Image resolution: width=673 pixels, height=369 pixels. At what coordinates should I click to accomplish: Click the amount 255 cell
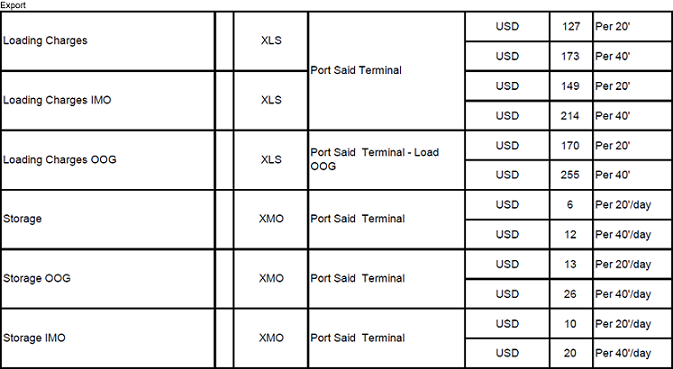click(571, 175)
